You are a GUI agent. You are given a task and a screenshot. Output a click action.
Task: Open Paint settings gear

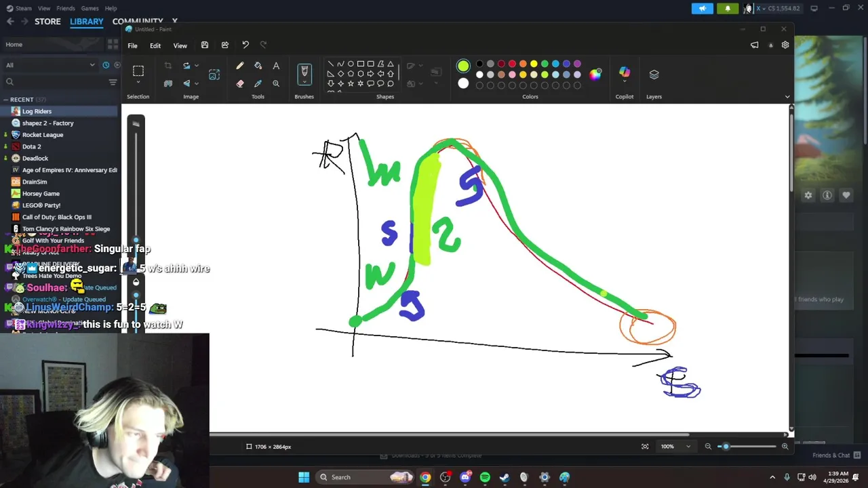pos(785,45)
